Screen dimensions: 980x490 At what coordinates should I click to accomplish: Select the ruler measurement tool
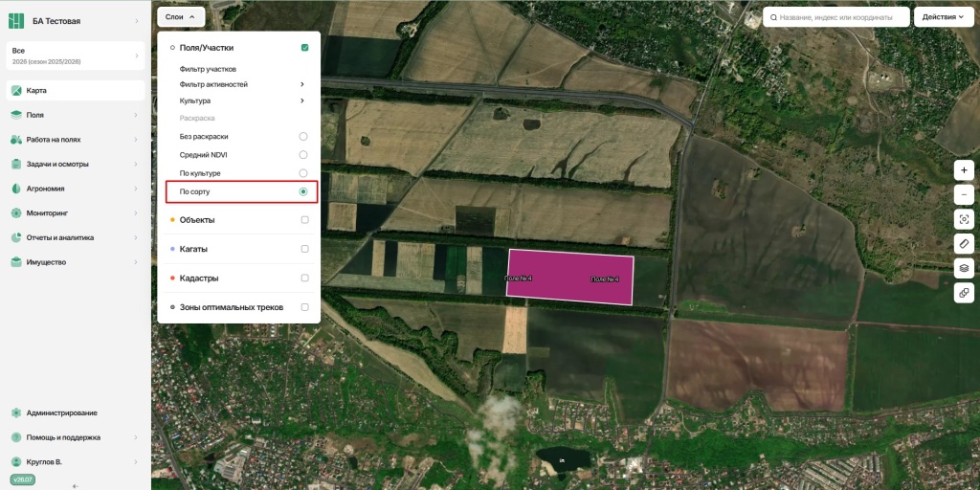click(964, 244)
